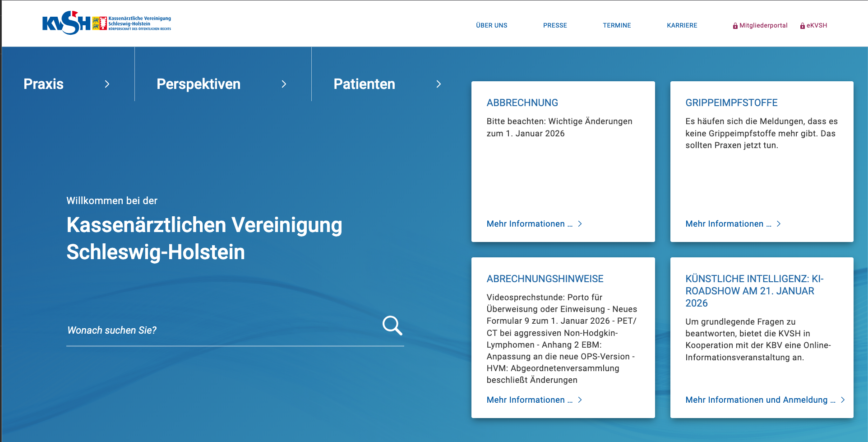The image size is (868, 442).
Task: Open the KI-Roadshow card heading
Action: (x=754, y=291)
